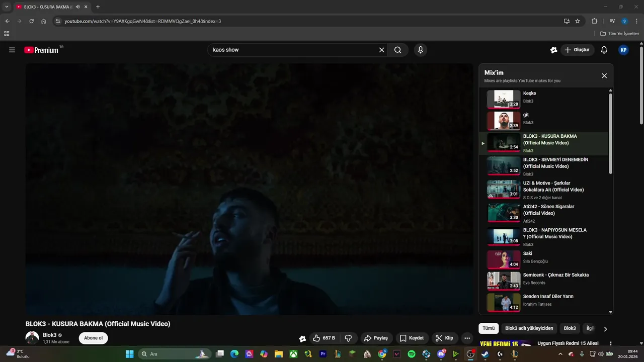The height and width of the screenshot is (362, 644).
Task: Mute tab via speaker icon on tab
Action: (x=77, y=7)
